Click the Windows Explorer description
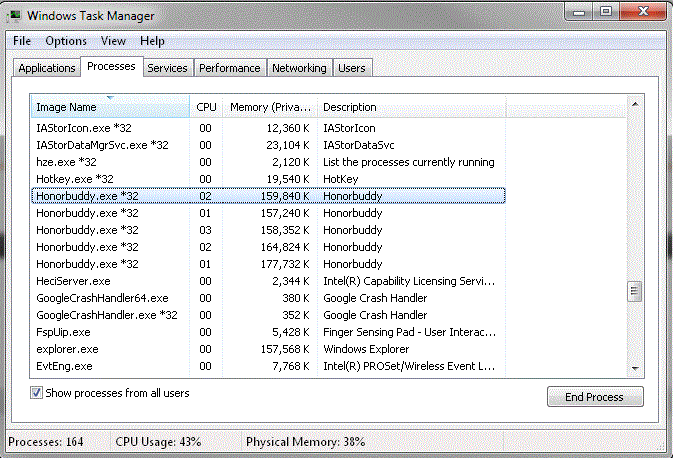The width and height of the screenshot is (673, 458). [x=366, y=349]
